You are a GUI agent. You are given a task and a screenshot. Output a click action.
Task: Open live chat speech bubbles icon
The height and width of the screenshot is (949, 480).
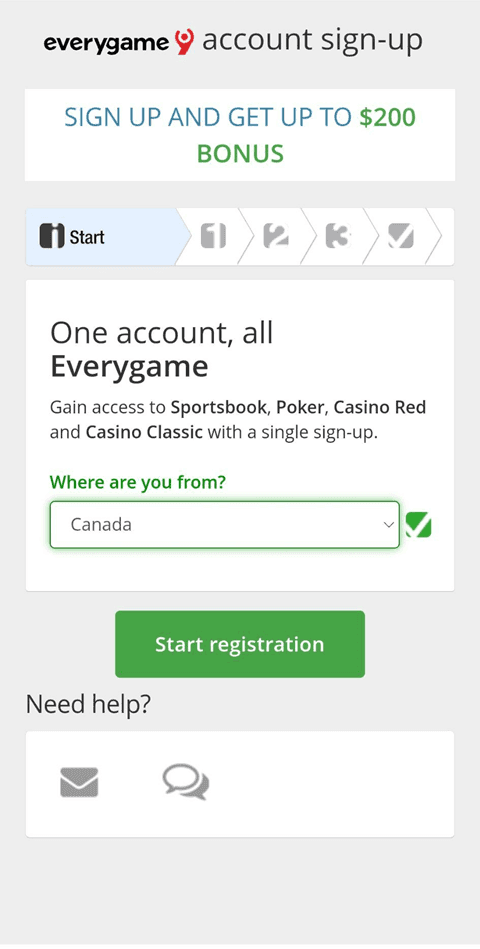click(x=186, y=782)
